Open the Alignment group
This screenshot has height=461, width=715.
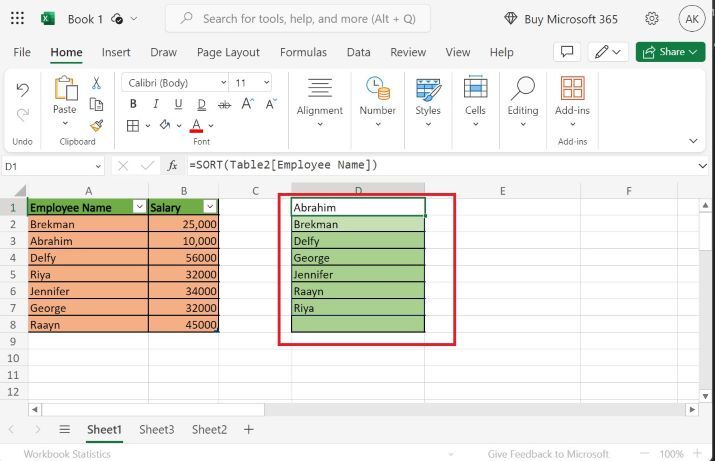tap(320, 103)
